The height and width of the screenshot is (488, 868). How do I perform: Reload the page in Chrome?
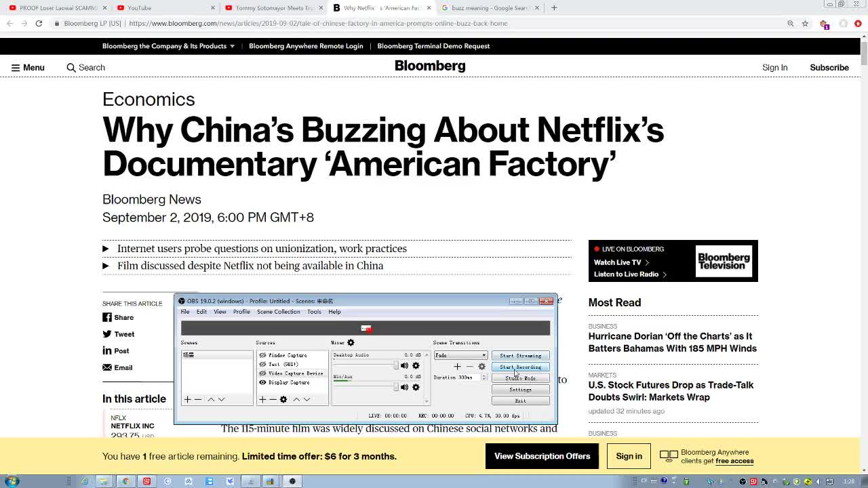39,23
